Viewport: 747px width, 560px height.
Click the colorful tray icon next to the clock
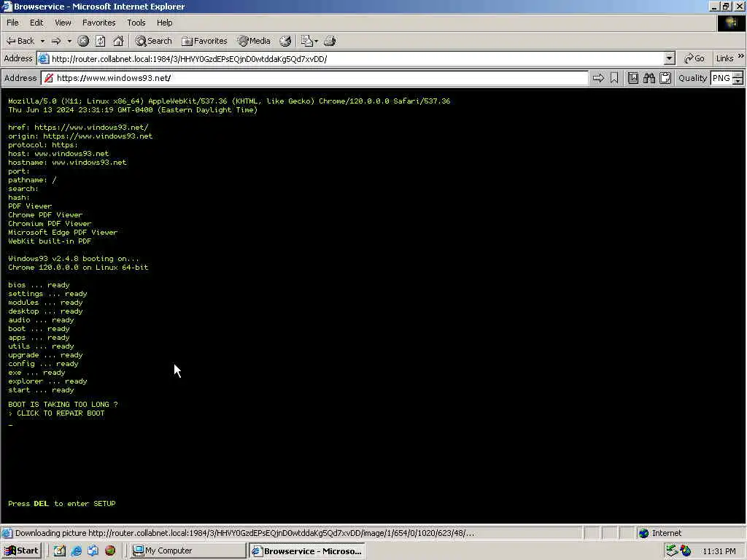click(x=686, y=551)
